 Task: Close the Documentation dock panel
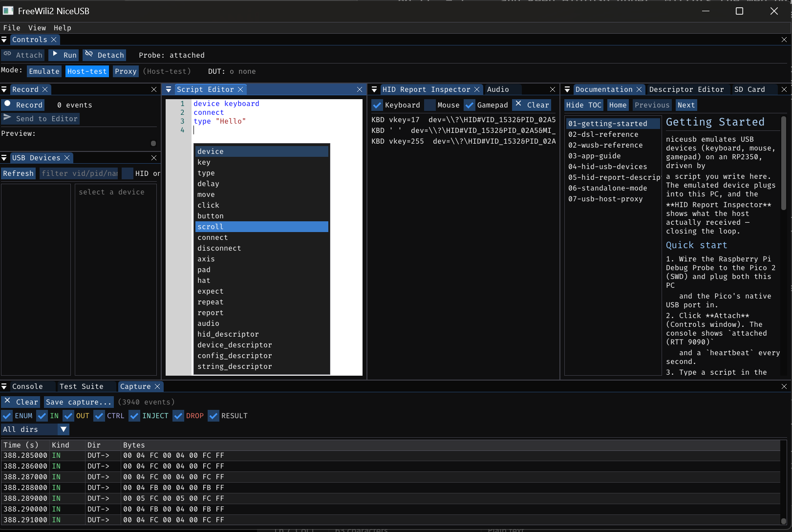784,89
